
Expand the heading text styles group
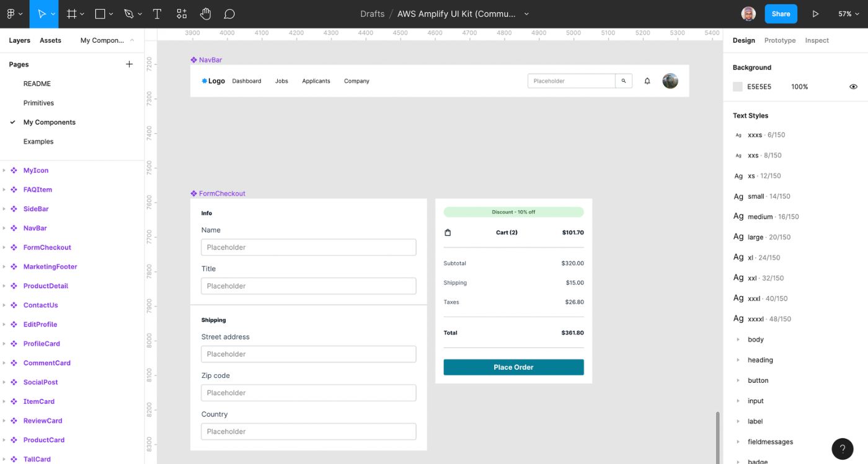click(738, 360)
